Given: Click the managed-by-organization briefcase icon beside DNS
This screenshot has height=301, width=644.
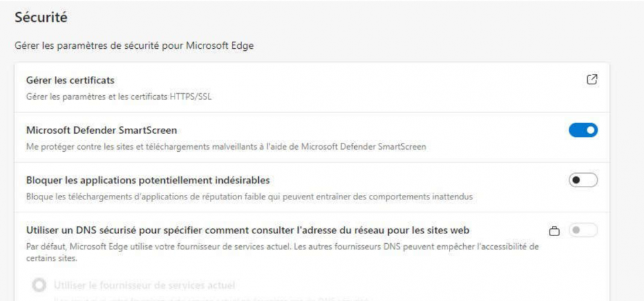Looking at the screenshot, I should pos(553,230).
